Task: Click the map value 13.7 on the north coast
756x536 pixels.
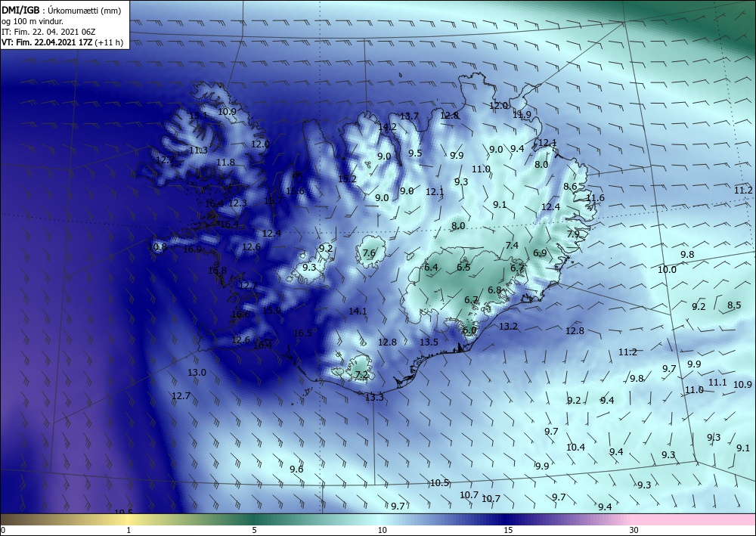Action: tap(409, 116)
